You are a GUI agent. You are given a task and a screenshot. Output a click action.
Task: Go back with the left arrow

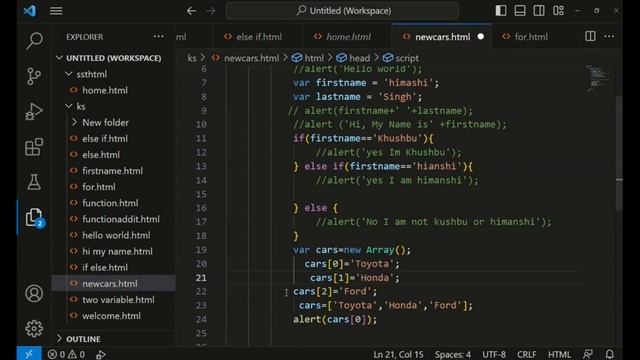point(191,11)
